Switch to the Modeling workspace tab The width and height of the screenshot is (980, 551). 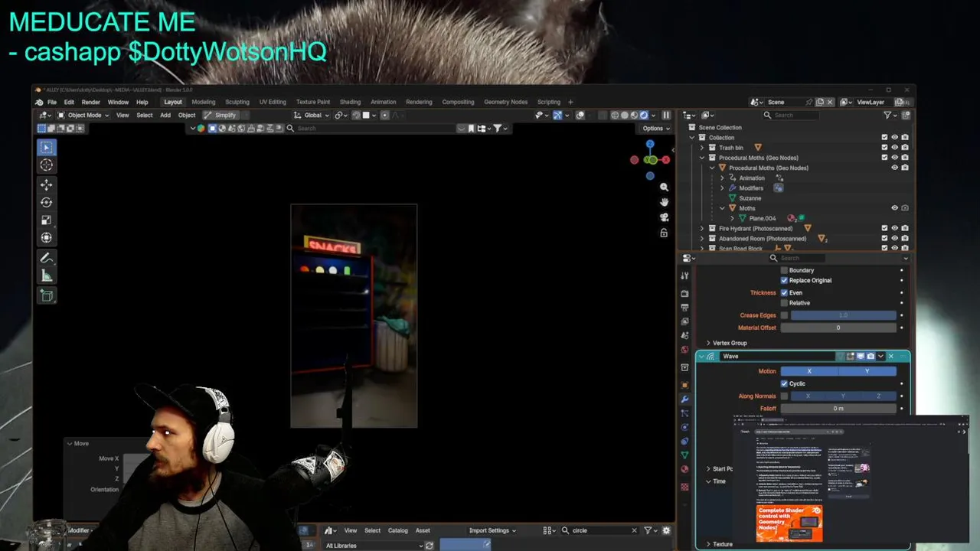pyautogui.click(x=204, y=102)
